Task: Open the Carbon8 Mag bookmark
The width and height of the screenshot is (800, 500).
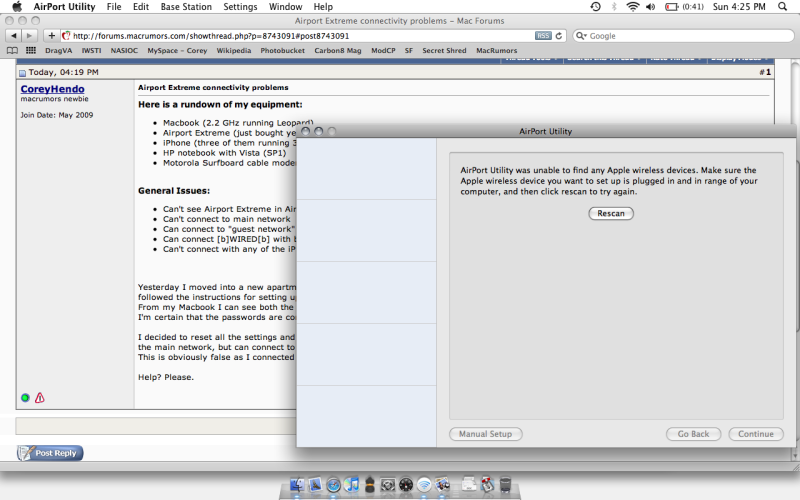Action: point(338,51)
